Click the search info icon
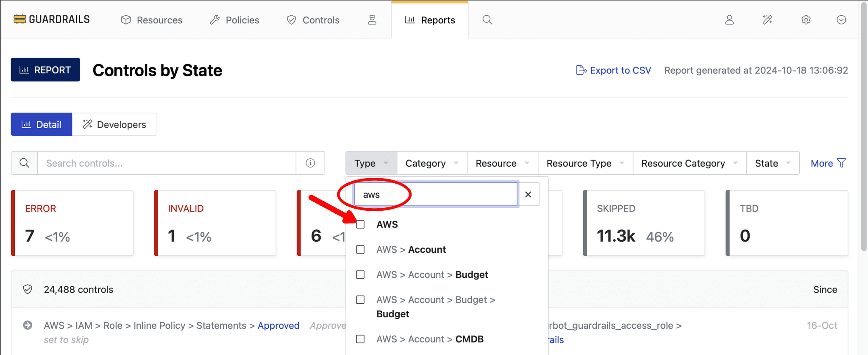This screenshot has height=355, width=868. pyautogui.click(x=310, y=163)
